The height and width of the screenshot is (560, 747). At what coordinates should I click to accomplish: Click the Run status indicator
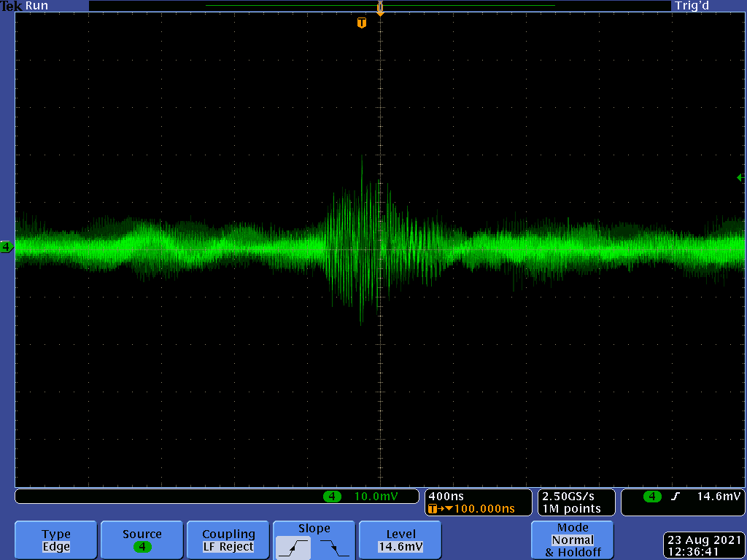(37, 6)
